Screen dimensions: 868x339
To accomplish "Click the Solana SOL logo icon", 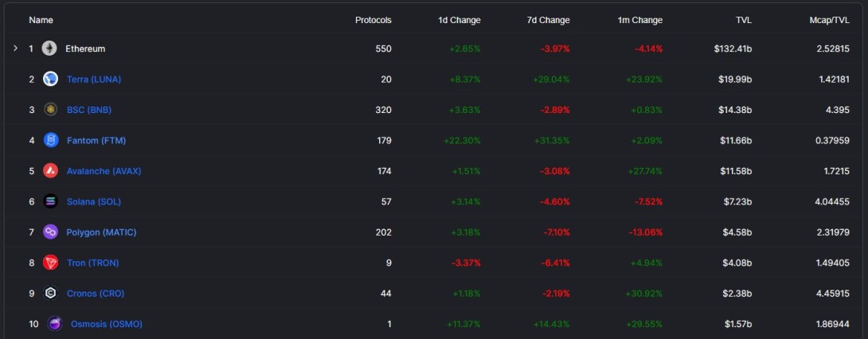I will [x=50, y=201].
